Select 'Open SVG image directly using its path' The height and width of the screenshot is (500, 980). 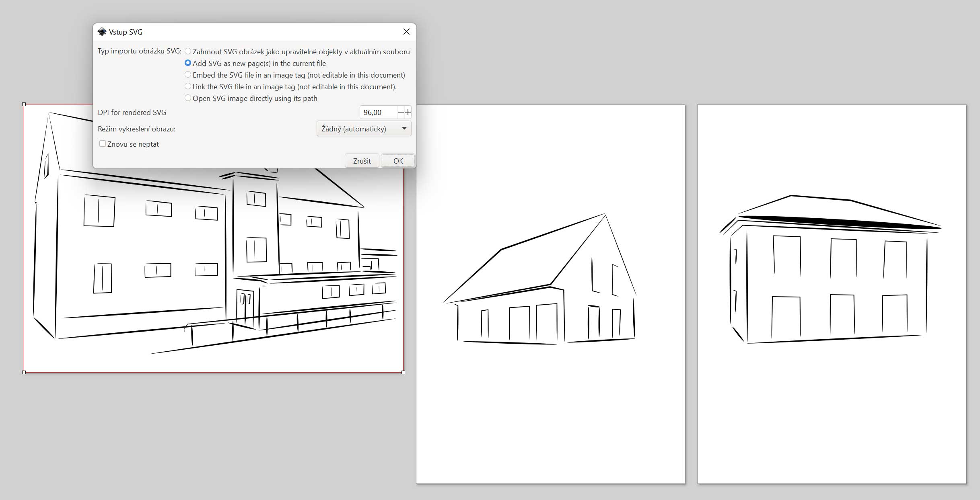click(188, 98)
